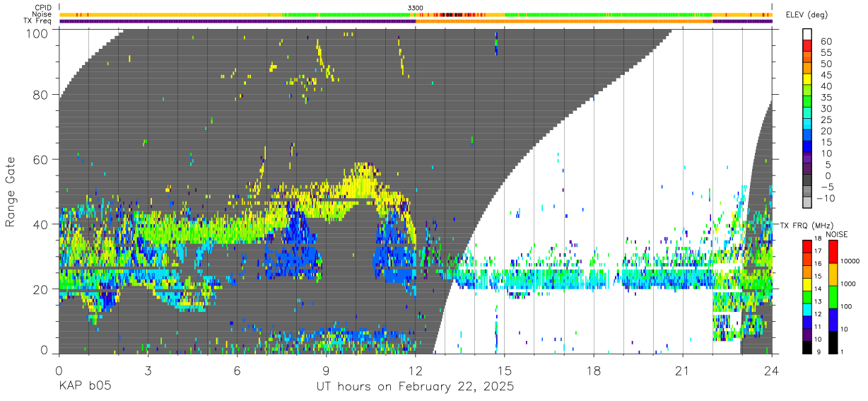
Task: Click the y-axis tick label 60
Action: tap(41, 159)
